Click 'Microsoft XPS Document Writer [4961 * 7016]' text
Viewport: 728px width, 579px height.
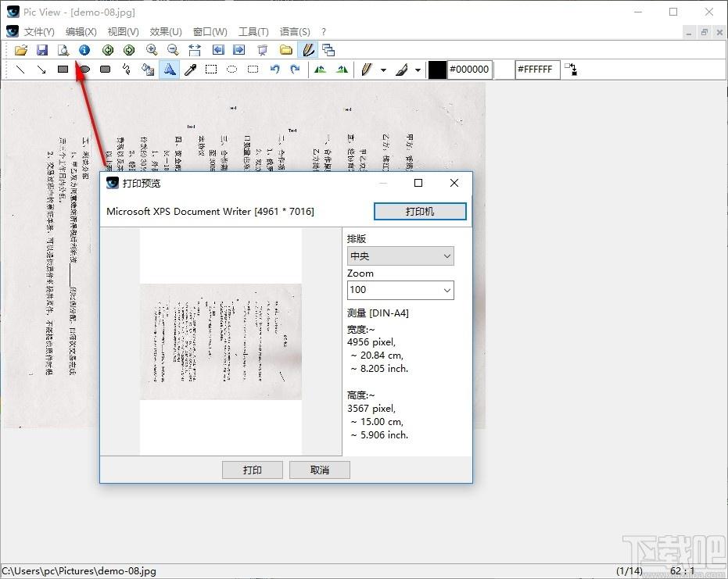click(x=210, y=212)
